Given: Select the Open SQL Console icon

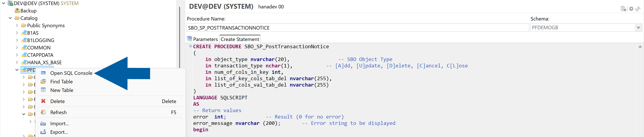Looking at the screenshot, I should click(43, 73).
